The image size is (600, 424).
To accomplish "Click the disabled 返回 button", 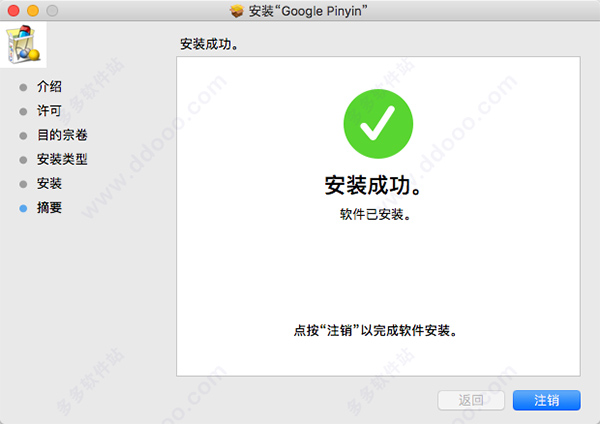I will coord(471,400).
